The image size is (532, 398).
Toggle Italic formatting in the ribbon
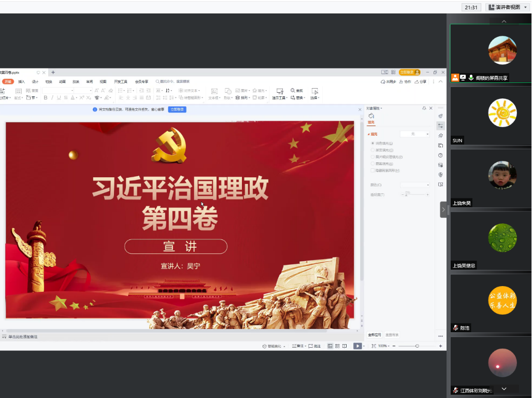[52, 98]
